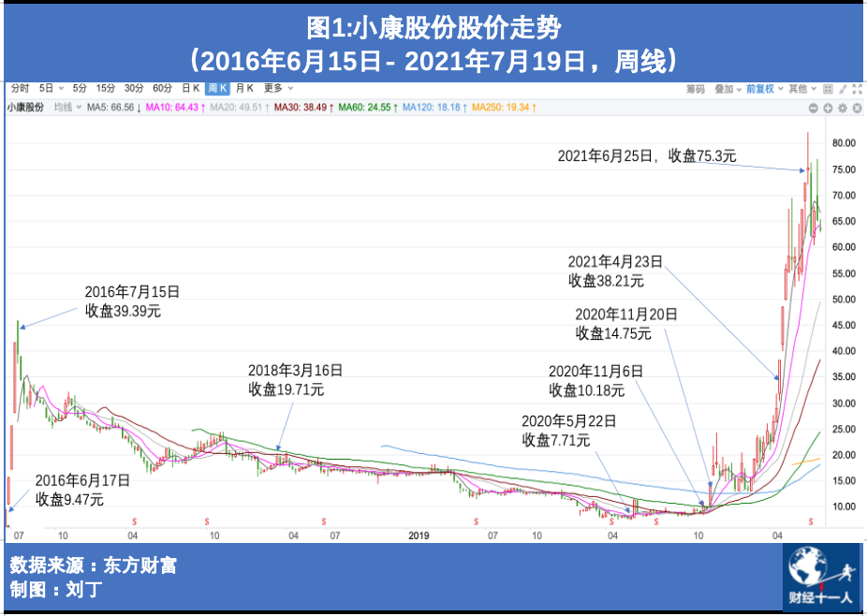The image size is (867, 616).
Task: Select the drawing brush tool icon
Action: point(843,89)
